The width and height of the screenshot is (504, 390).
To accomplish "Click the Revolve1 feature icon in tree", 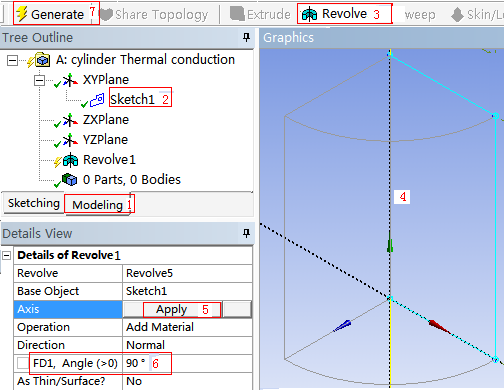I will click(70, 160).
